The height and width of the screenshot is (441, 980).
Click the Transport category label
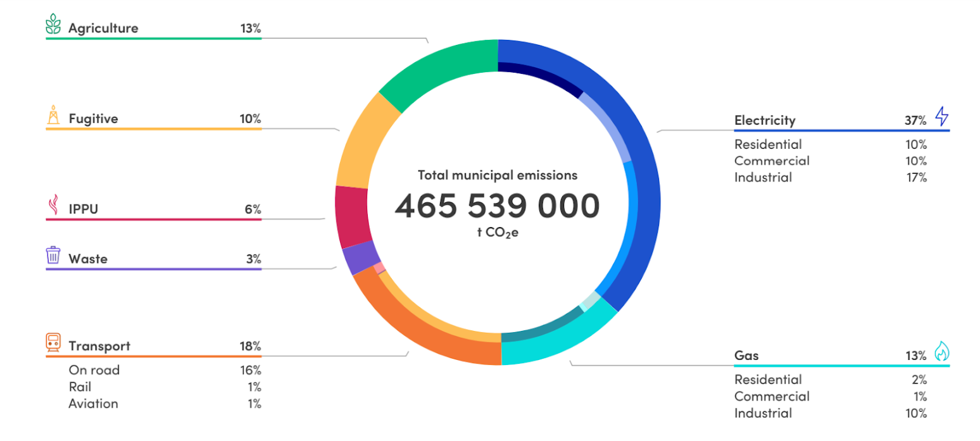(x=99, y=346)
